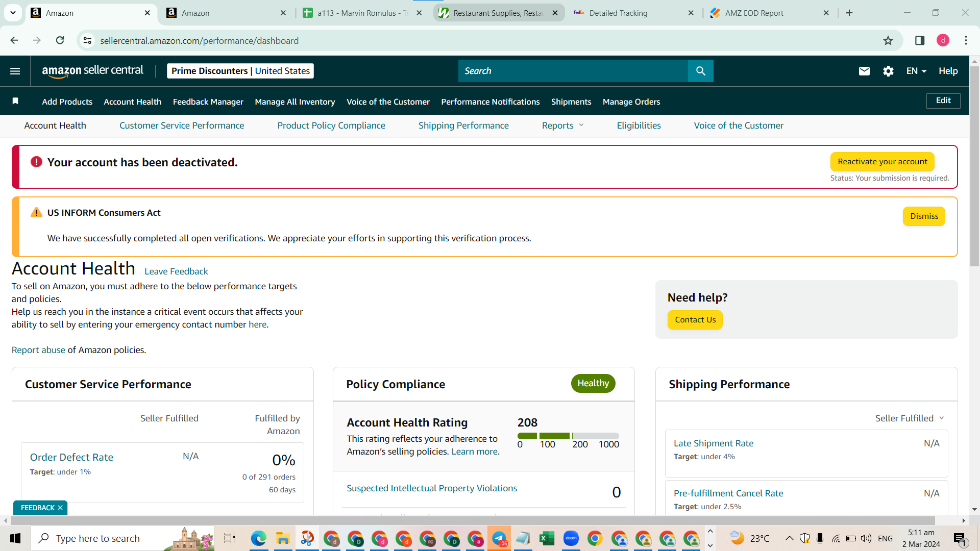Click the Account Health Rating progress bar

click(568, 436)
